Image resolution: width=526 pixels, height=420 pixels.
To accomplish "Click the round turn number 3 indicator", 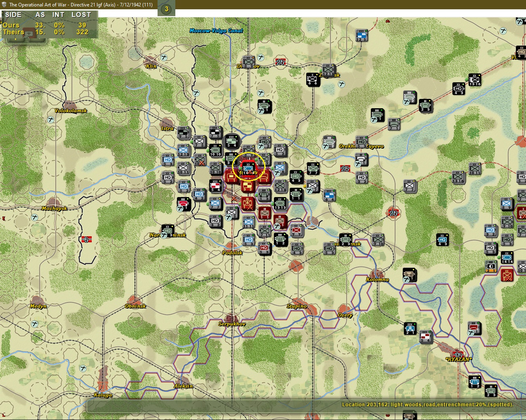I will (x=166, y=9).
